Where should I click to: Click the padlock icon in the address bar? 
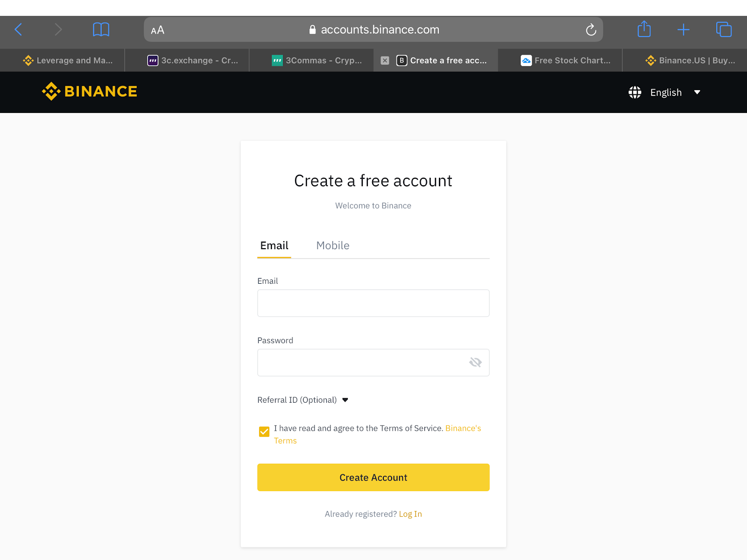click(313, 29)
